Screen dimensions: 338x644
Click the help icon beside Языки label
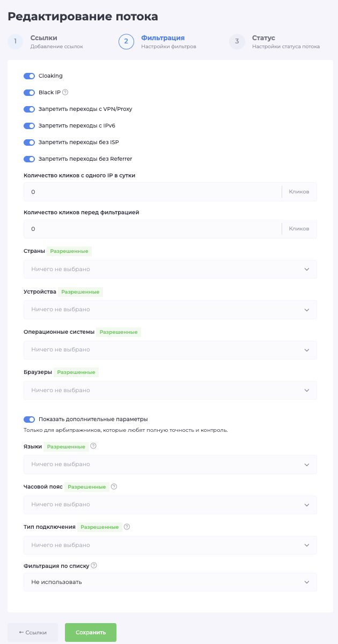94,446
